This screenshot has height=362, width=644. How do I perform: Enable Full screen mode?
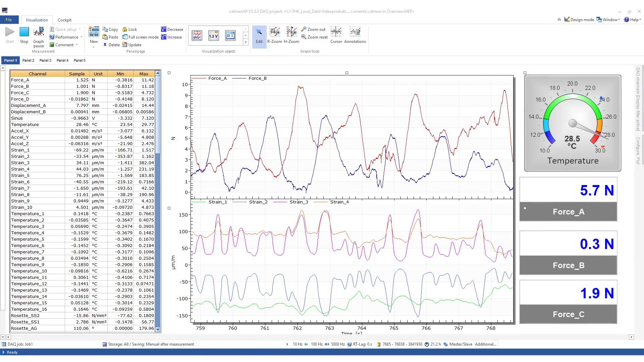pyautogui.click(x=140, y=37)
